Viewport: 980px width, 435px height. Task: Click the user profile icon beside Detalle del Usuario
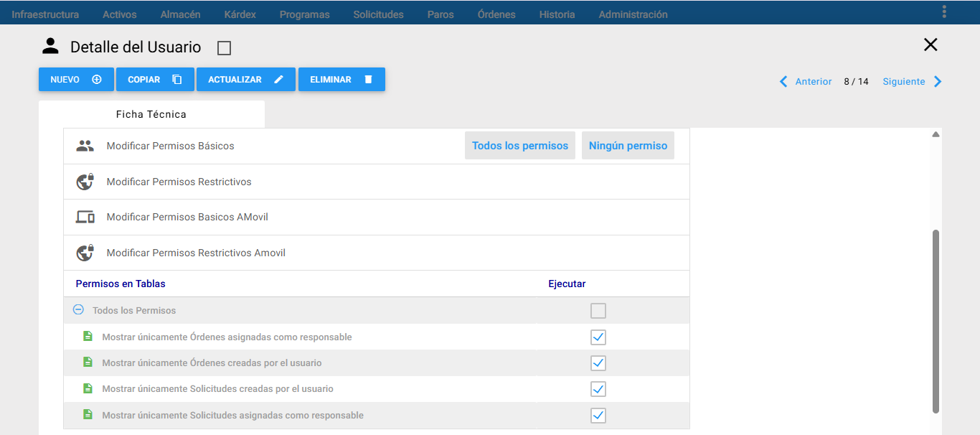(x=50, y=47)
